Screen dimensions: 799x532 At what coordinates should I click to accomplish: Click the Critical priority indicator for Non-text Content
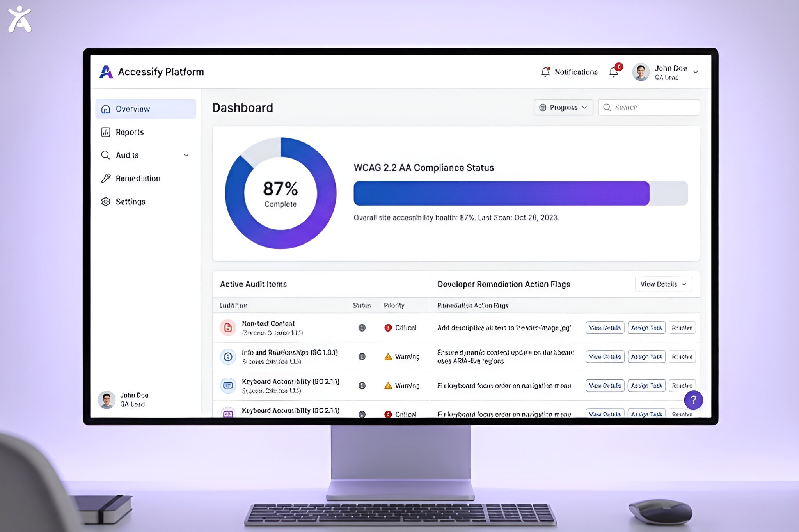388,328
